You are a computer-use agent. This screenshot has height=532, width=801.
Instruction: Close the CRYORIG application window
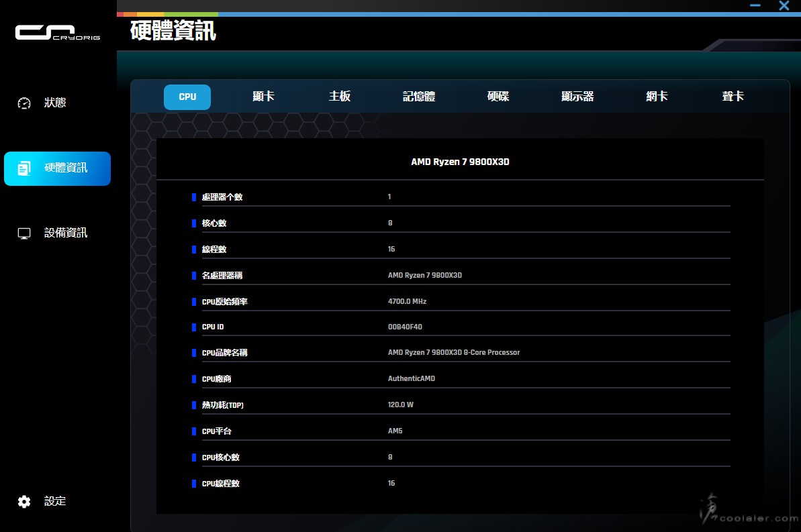[784, 6]
